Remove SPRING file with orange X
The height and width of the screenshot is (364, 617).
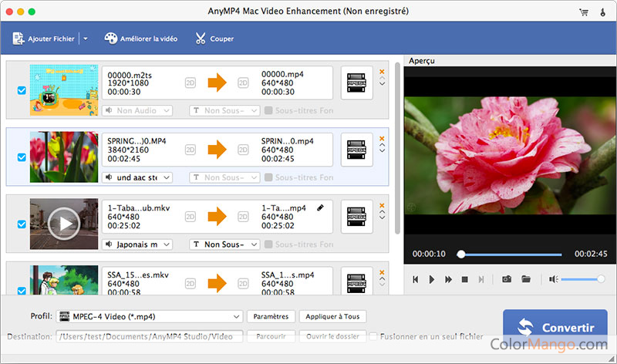pos(382,139)
